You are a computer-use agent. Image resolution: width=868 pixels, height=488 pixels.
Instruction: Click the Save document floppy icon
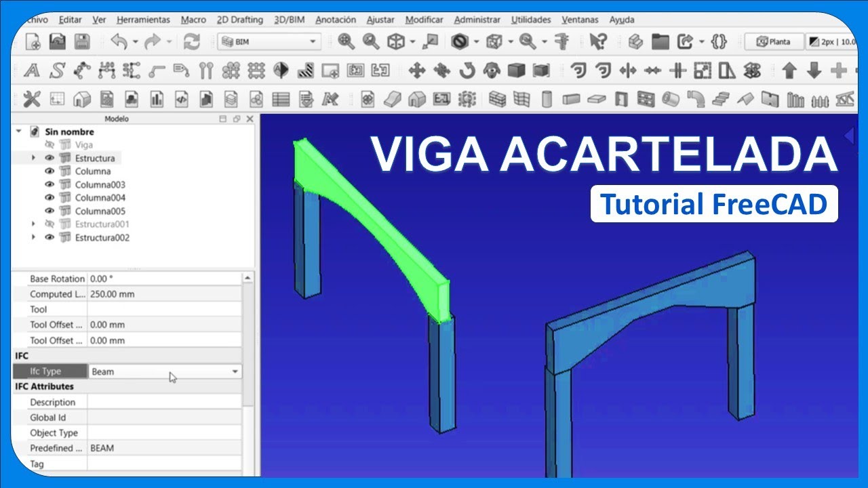(x=82, y=42)
